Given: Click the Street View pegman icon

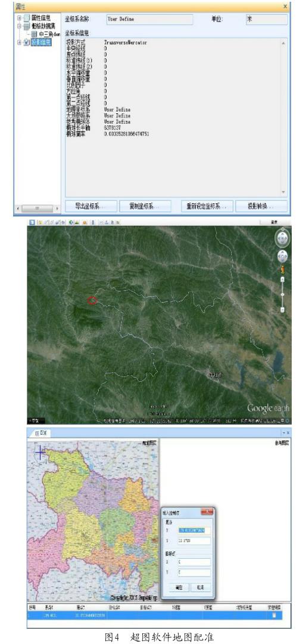Looking at the screenshot, I should pyautogui.click(x=282, y=270).
